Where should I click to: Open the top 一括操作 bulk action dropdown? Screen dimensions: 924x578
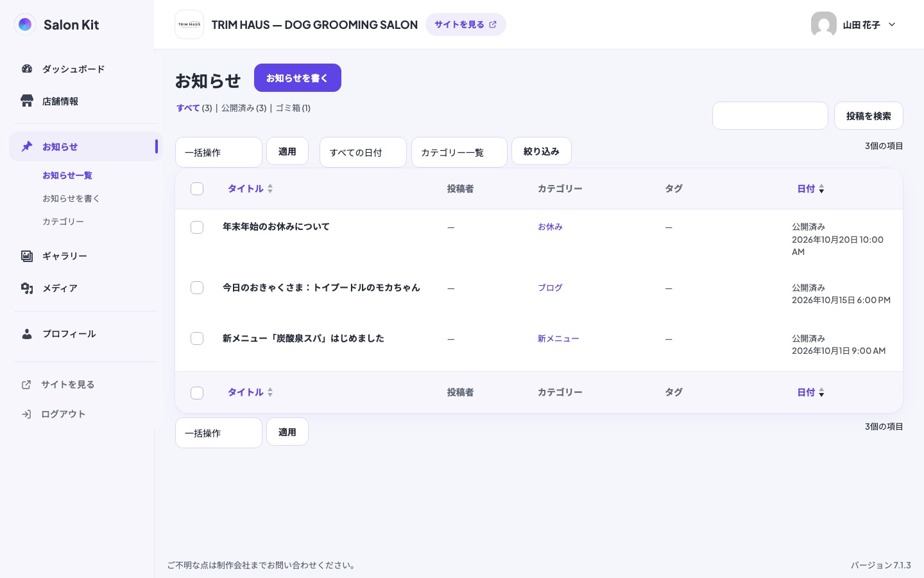(219, 152)
